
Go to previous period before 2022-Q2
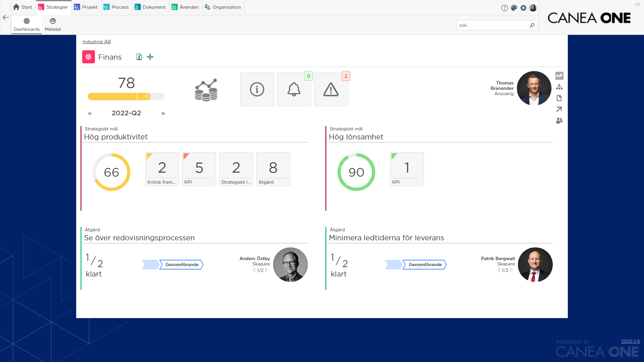(90, 113)
